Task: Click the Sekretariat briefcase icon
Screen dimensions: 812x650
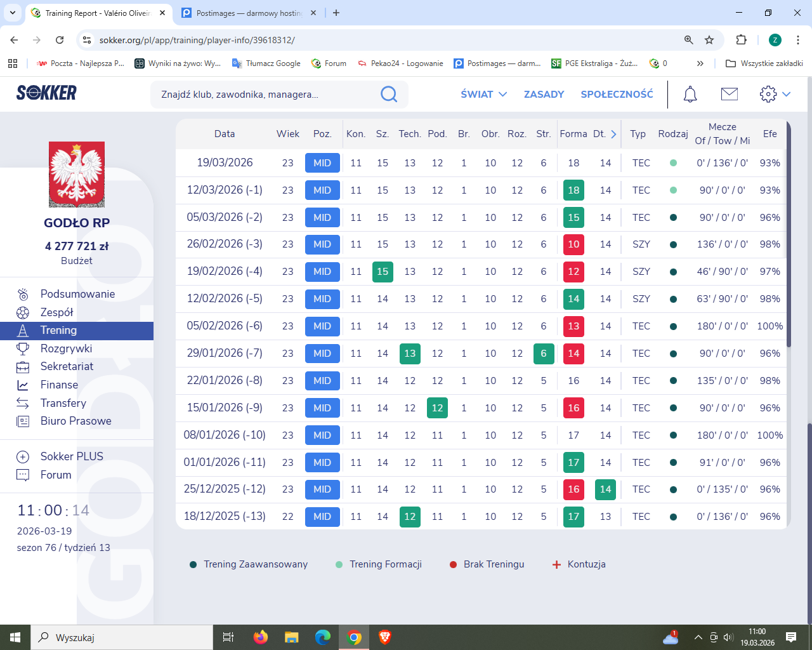Action: tap(23, 367)
